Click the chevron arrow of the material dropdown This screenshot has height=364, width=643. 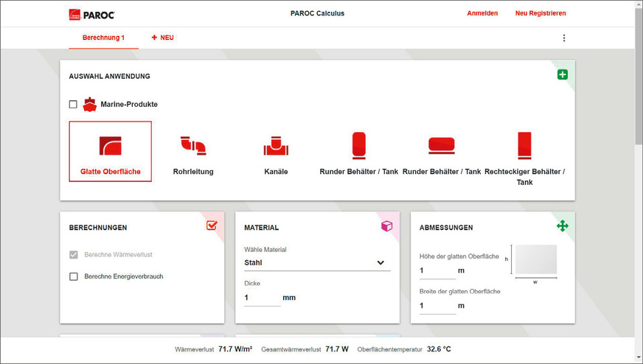pyautogui.click(x=380, y=263)
